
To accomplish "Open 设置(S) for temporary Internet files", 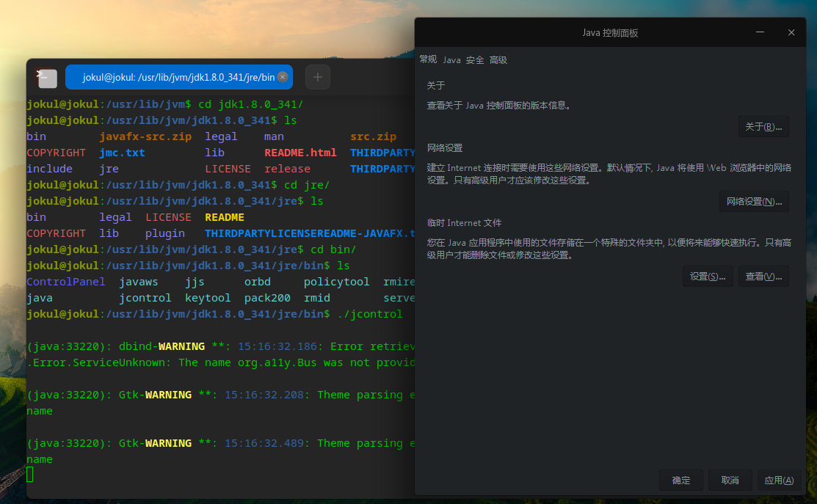I will click(x=708, y=276).
